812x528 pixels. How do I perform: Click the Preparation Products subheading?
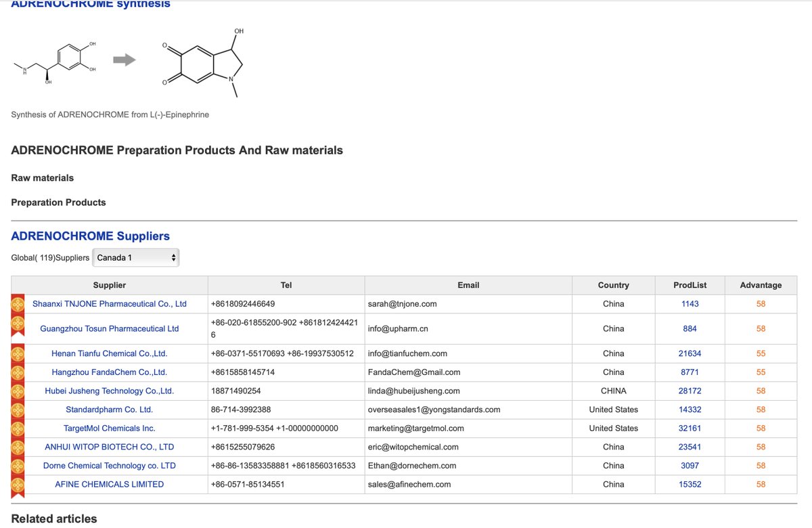pyautogui.click(x=58, y=202)
